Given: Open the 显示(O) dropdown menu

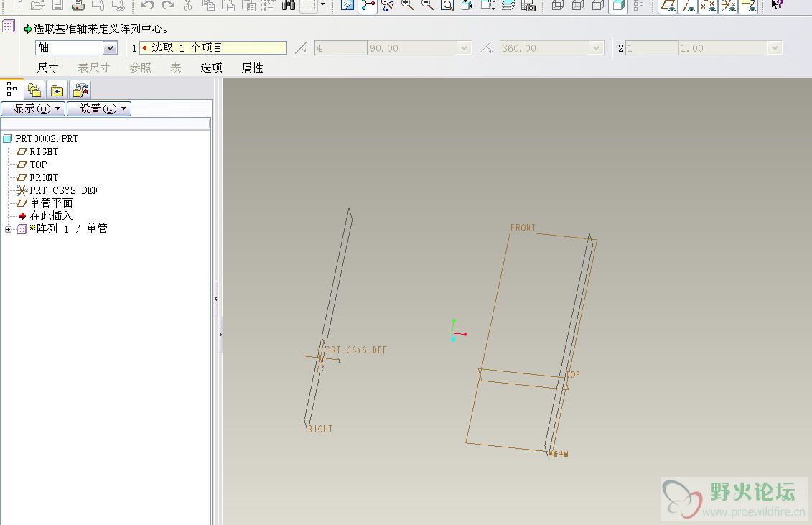Looking at the screenshot, I should 33,109.
